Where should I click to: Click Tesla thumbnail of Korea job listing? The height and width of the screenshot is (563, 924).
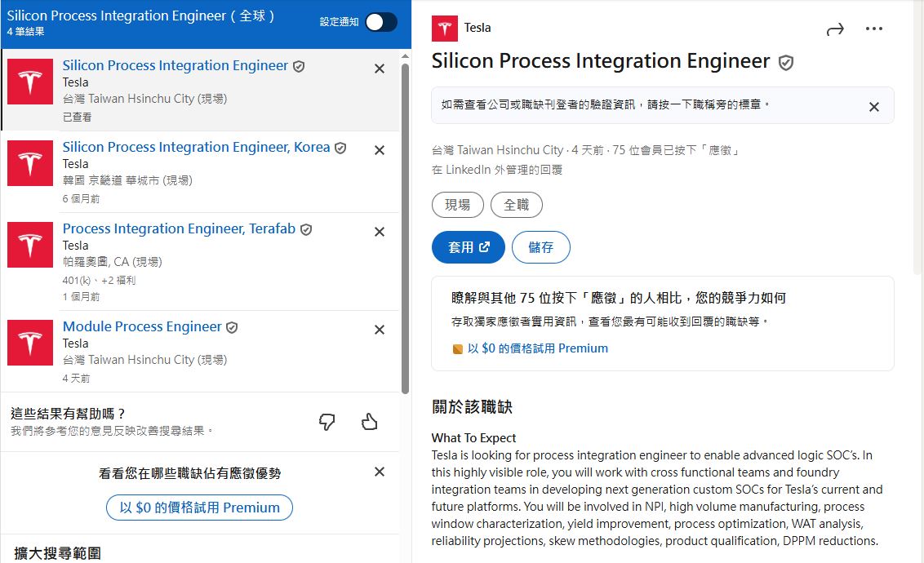click(30, 163)
